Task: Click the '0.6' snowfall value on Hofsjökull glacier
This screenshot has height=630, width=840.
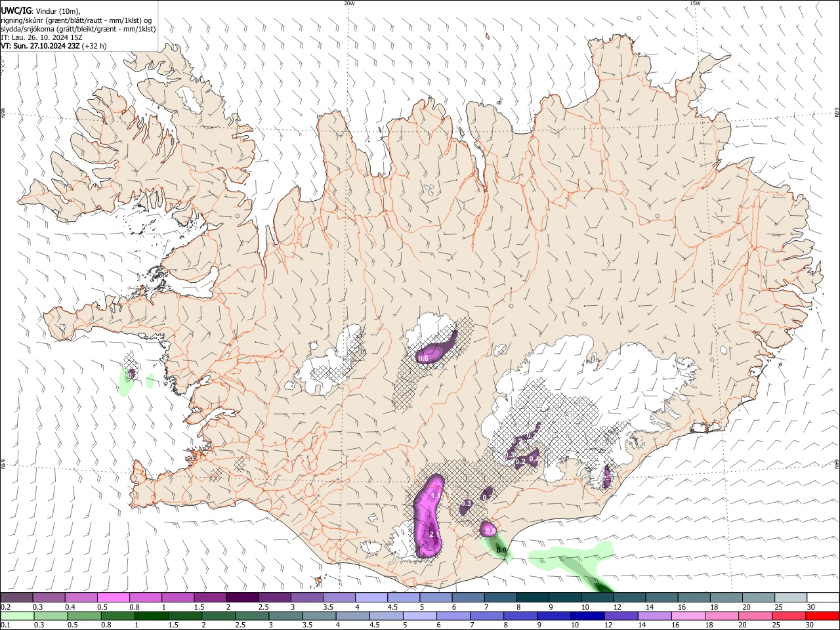Action: 423,358
